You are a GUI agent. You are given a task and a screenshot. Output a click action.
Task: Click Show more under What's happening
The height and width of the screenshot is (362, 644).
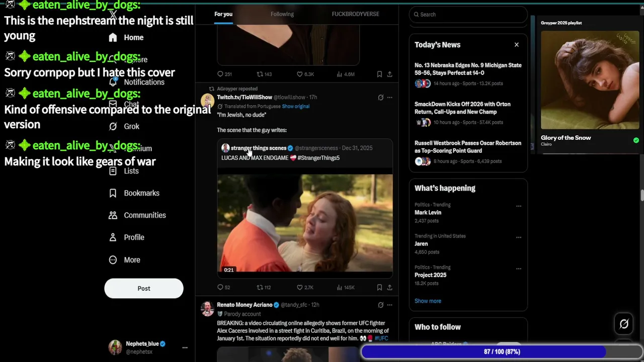(428, 301)
